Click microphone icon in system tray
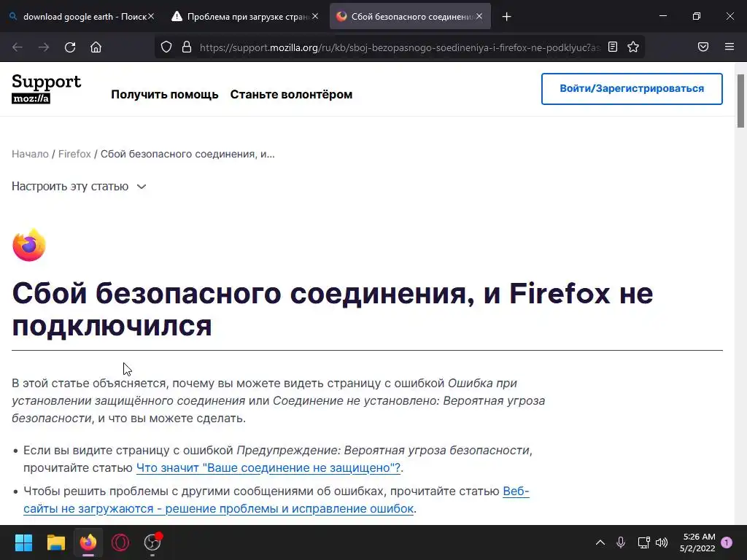The image size is (747, 560). coord(621,542)
